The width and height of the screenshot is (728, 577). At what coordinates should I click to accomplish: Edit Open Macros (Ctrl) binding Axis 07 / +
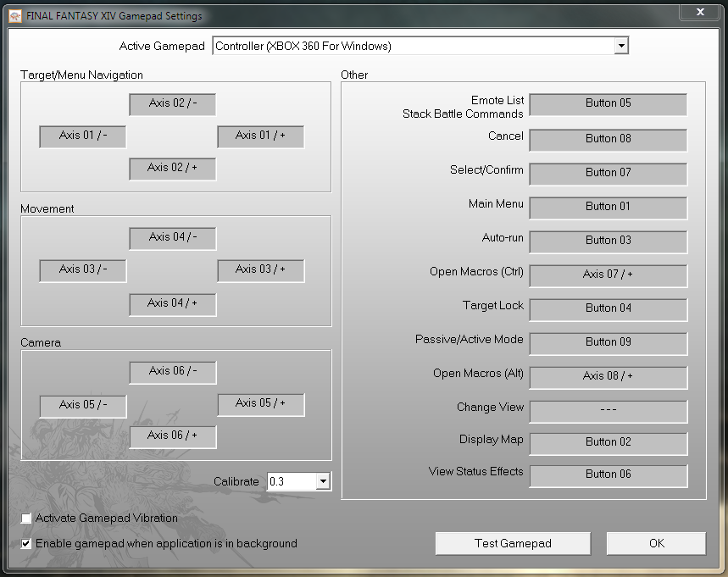point(609,275)
